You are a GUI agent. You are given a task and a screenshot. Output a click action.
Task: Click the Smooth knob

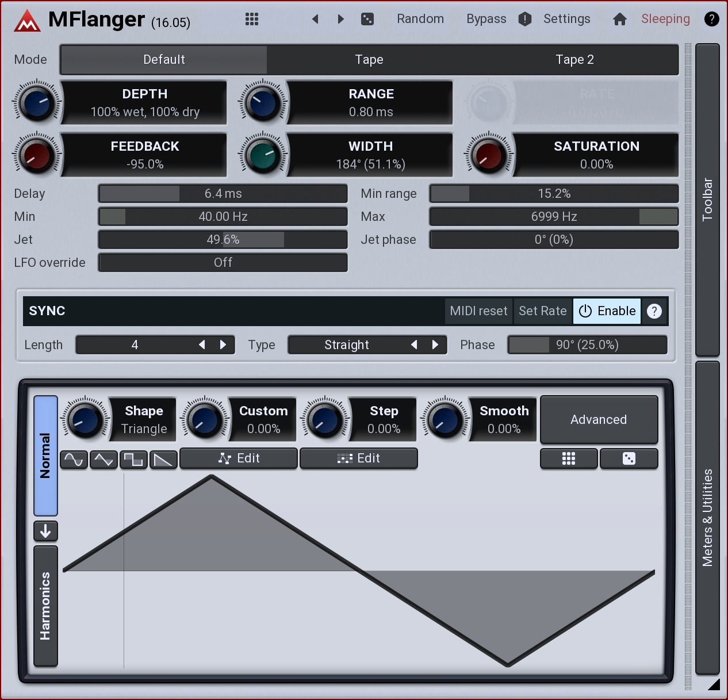pos(445,420)
